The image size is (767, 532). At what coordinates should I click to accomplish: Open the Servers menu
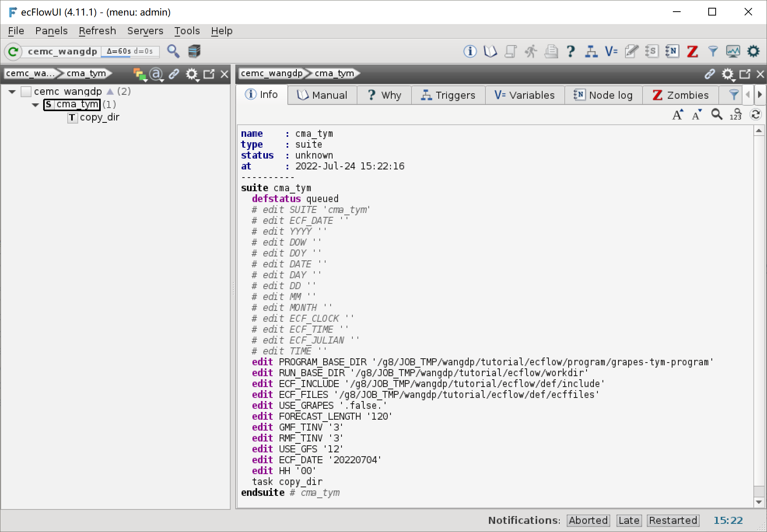click(x=145, y=31)
